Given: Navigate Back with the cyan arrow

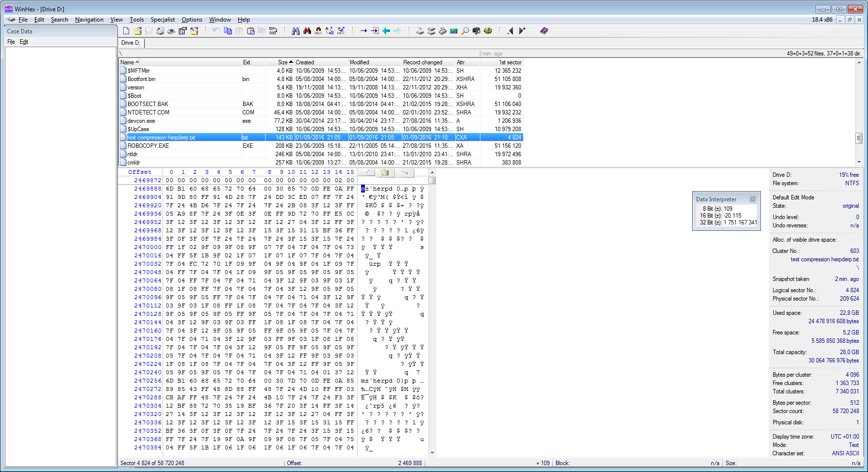Looking at the screenshot, I should [386, 31].
